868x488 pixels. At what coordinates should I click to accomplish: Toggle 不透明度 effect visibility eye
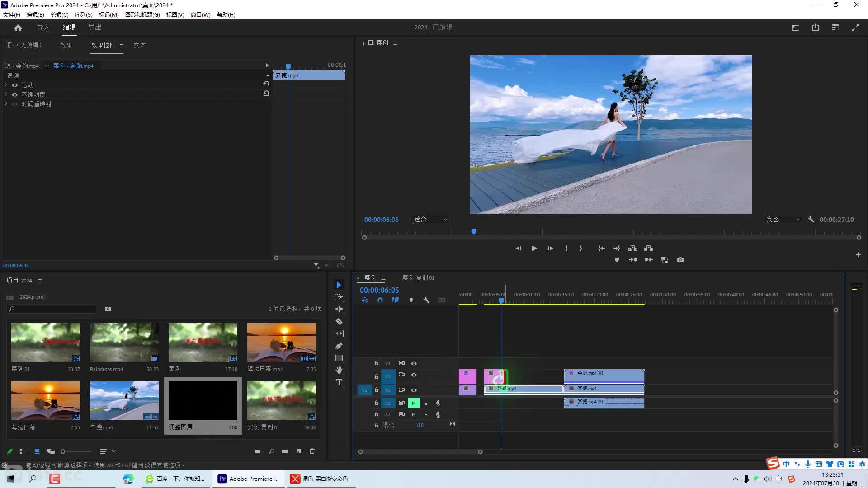14,94
